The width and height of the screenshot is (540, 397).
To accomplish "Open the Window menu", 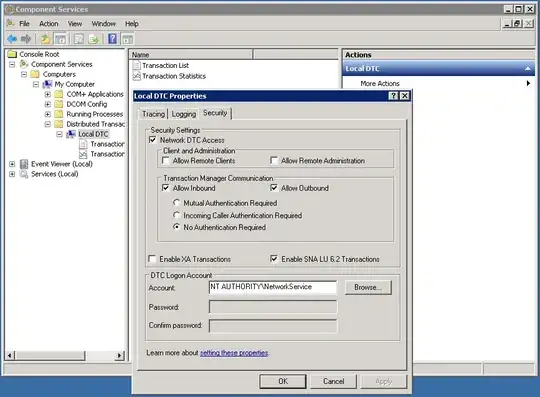I will point(103,24).
